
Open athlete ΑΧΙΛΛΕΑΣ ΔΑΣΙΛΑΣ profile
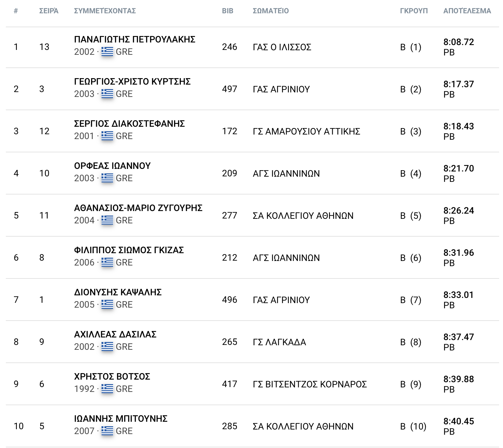pos(115,335)
